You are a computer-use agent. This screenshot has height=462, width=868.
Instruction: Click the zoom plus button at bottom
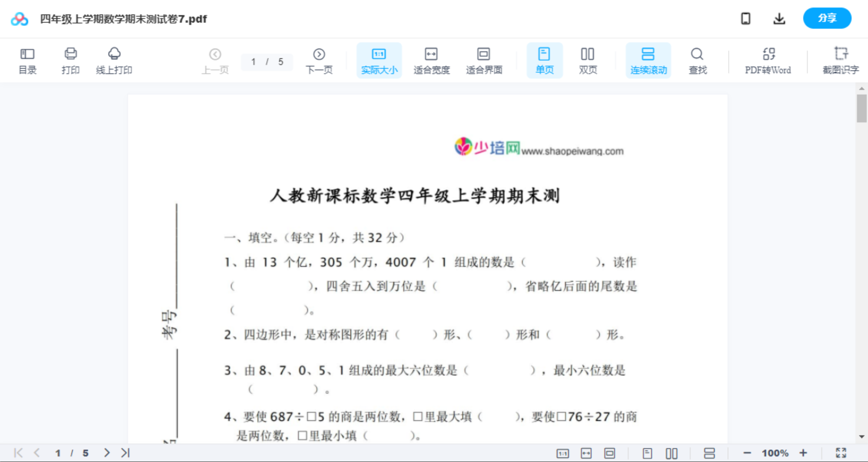click(803, 452)
